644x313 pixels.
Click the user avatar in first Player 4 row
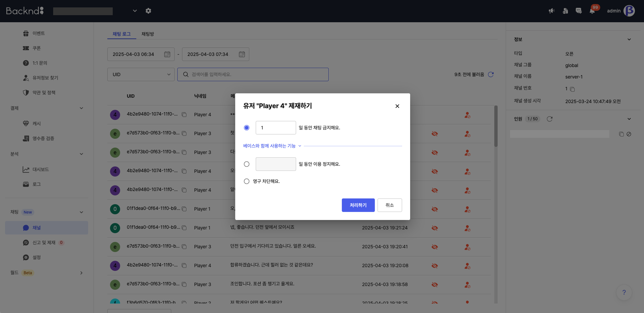click(x=115, y=115)
